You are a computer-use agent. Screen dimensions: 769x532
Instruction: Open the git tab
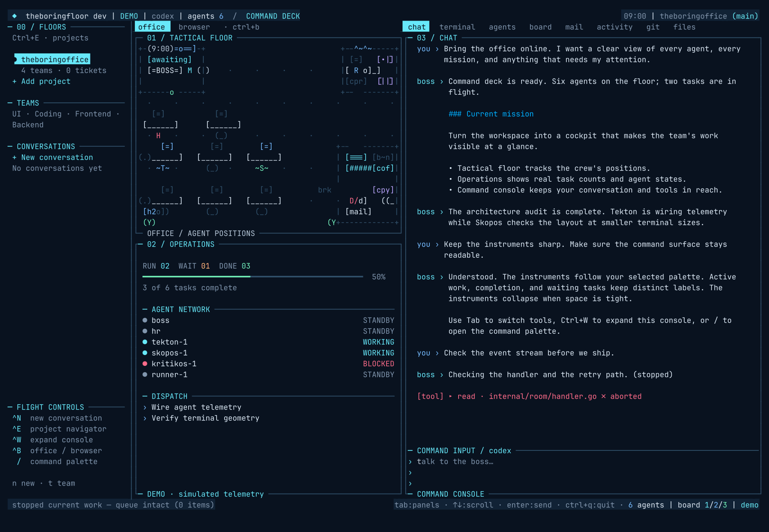pos(652,27)
